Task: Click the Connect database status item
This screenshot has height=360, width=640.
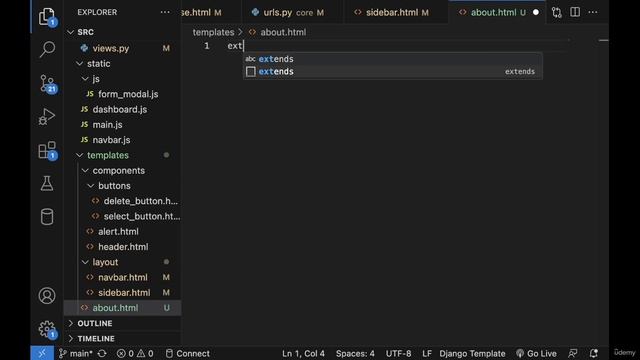Action: pos(187,353)
